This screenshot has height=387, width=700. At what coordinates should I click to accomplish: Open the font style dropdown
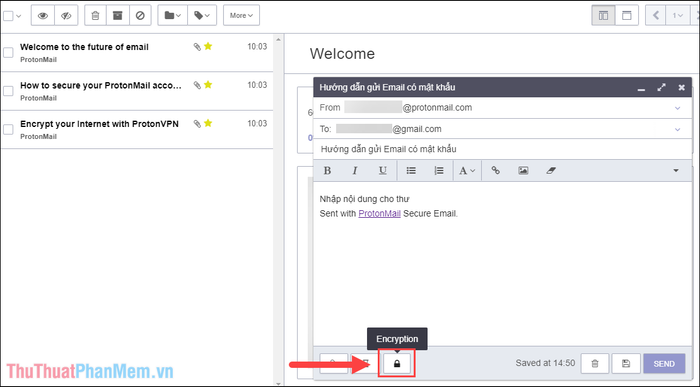pyautogui.click(x=467, y=171)
